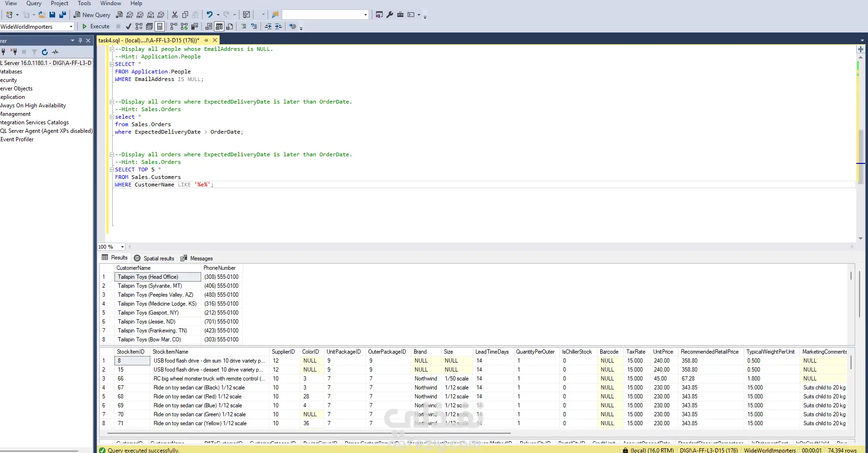868x453 pixels.
Task: Decrease the indent of selected lines
Action: coord(268,26)
